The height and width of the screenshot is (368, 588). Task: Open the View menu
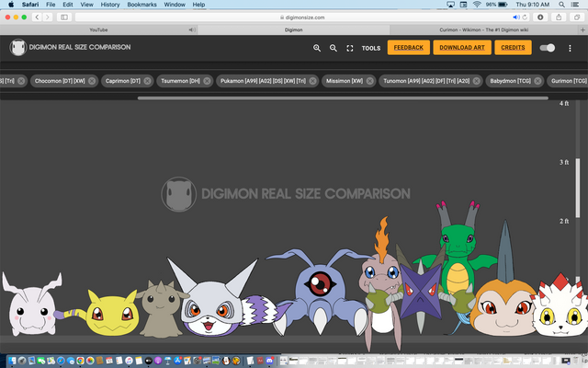(x=86, y=5)
